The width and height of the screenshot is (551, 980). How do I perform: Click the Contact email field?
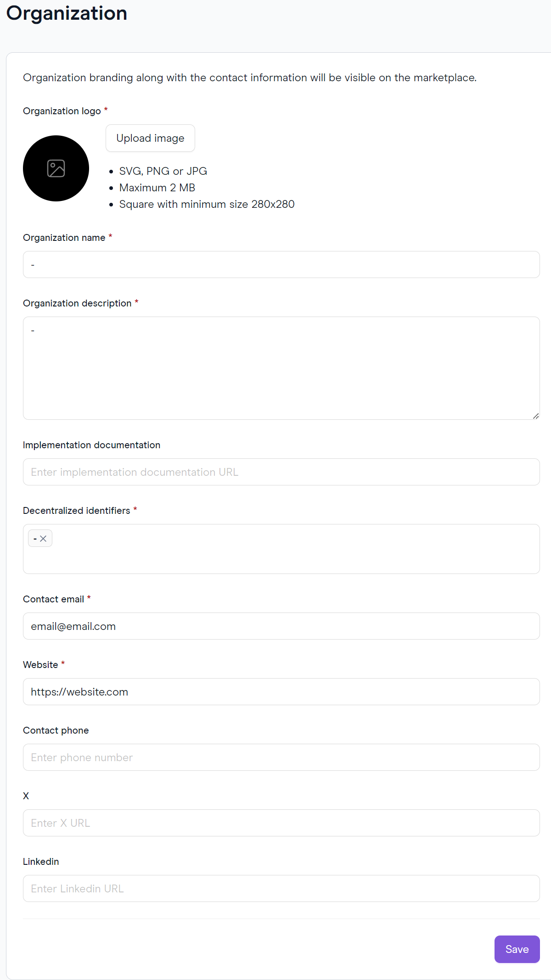point(281,626)
